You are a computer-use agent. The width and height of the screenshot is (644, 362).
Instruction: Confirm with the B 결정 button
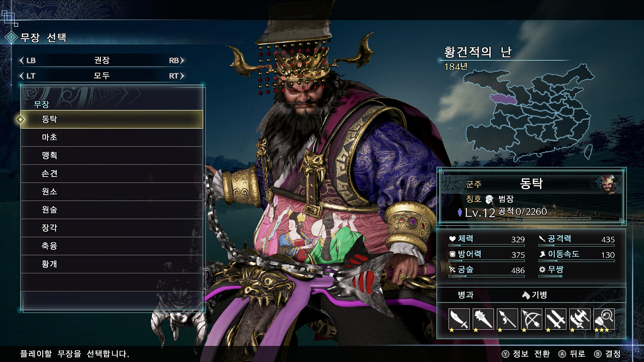pyautogui.click(x=607, y=354)
